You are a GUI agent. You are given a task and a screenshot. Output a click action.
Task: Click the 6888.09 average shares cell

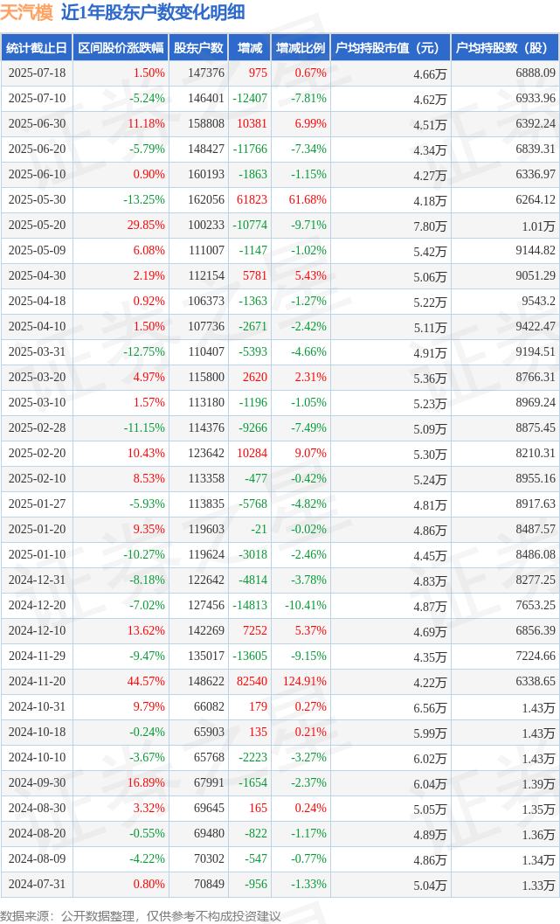click(x=536, y=73)
